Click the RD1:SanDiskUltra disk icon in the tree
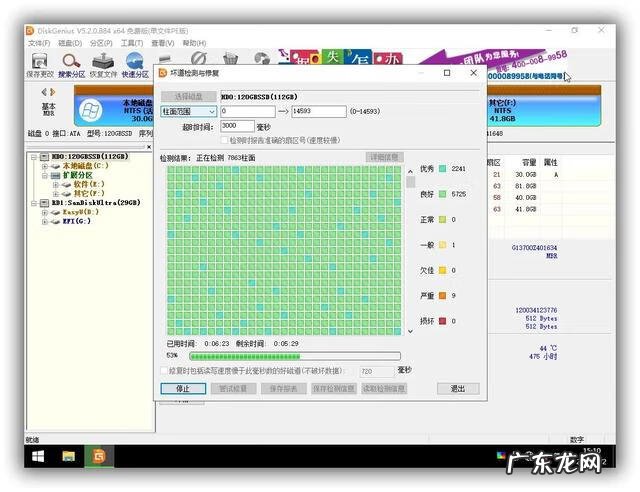Viewport: 640px width, 492px height. [x=44, y=203]
